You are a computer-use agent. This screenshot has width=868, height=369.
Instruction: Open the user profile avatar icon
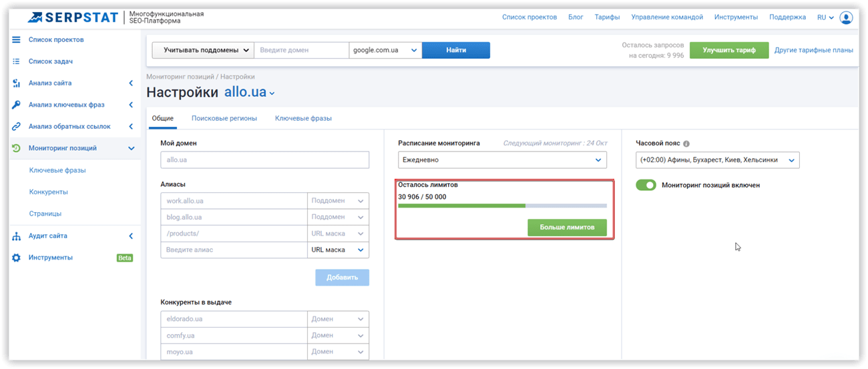pos(846,17)
